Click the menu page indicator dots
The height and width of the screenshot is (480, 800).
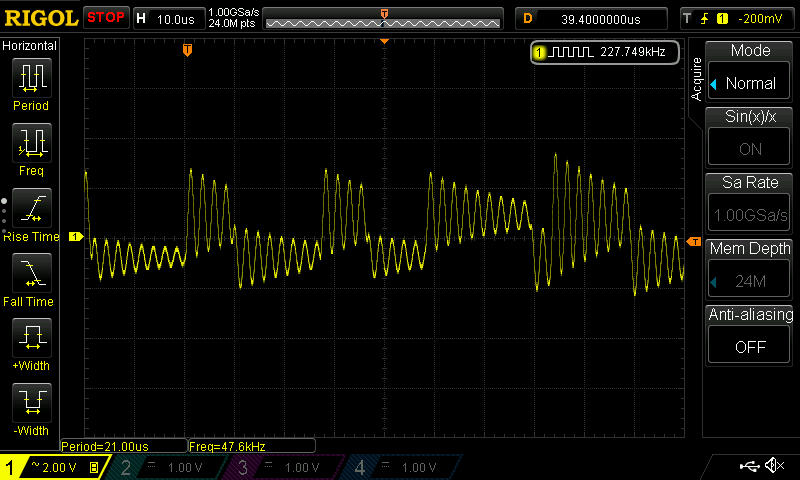tap(4, 216)
